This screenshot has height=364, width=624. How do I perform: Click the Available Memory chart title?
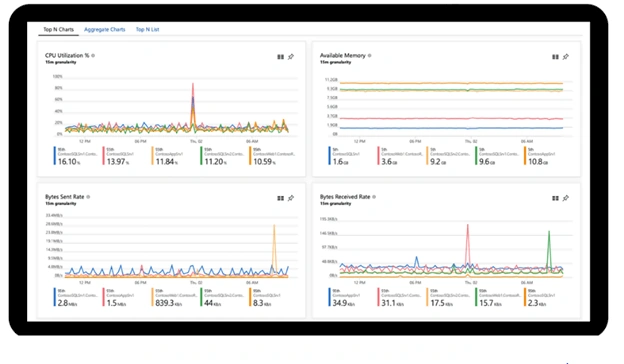pyautogui.click(x=343, y=56)
